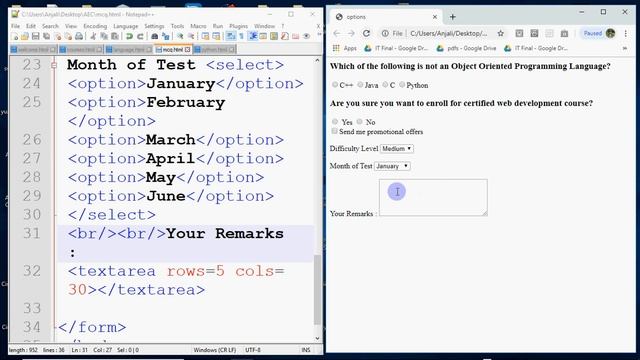Open the File menu in Notepad++
640x360 pixels.
click(x=16, y=26)
